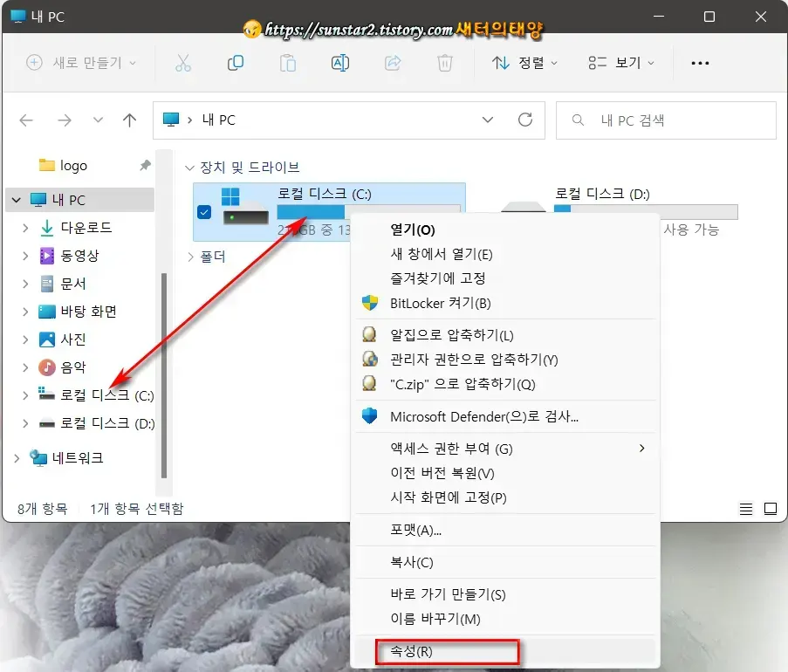The width and height of the screenshot is (788, 672).
Task: Select the Cut (scissors) icon in the toolbar
Action: [x=183, y=62]
